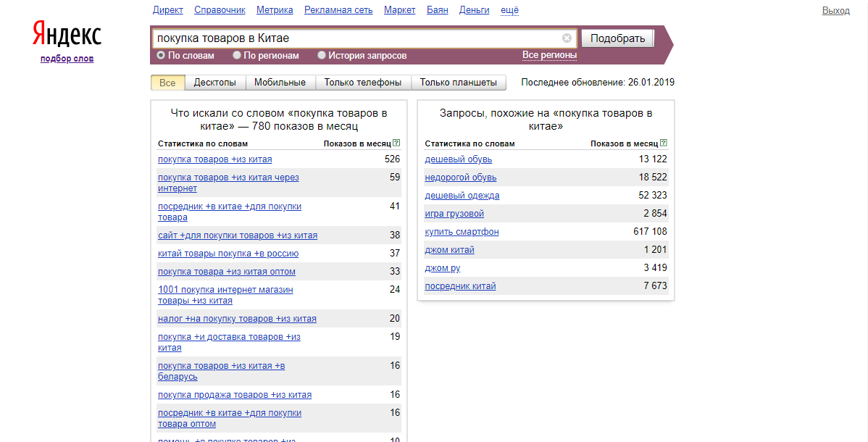Switch to the 'Мобильные' tab

click(280, 83)
